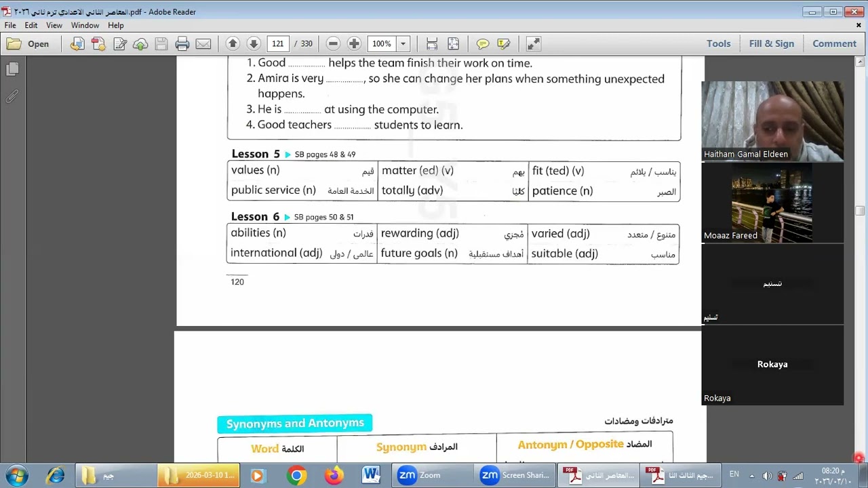Click the page number field showing 121
The width and height of the screenshot is (868, 488).
tap(278, 44)
